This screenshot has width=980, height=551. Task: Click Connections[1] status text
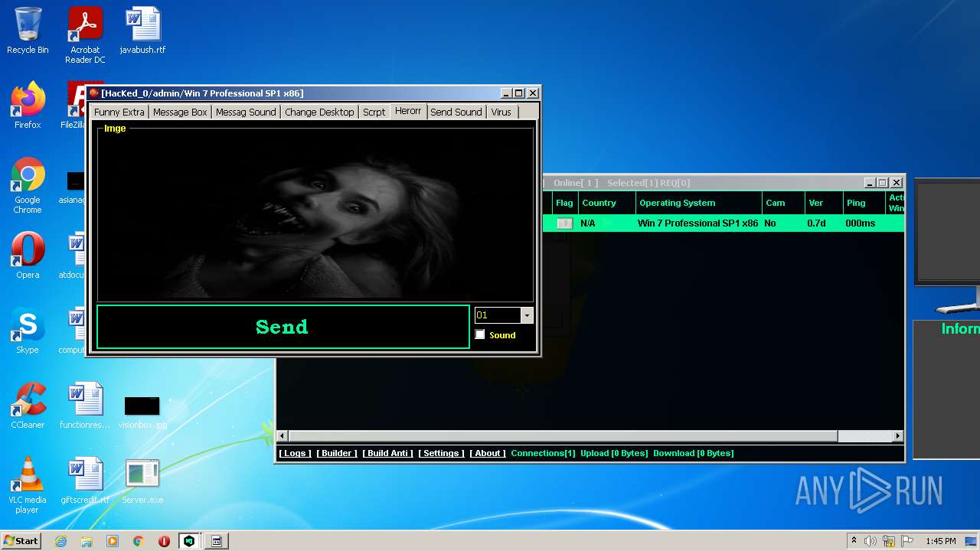pyautogui.click(x=543, y=453)
